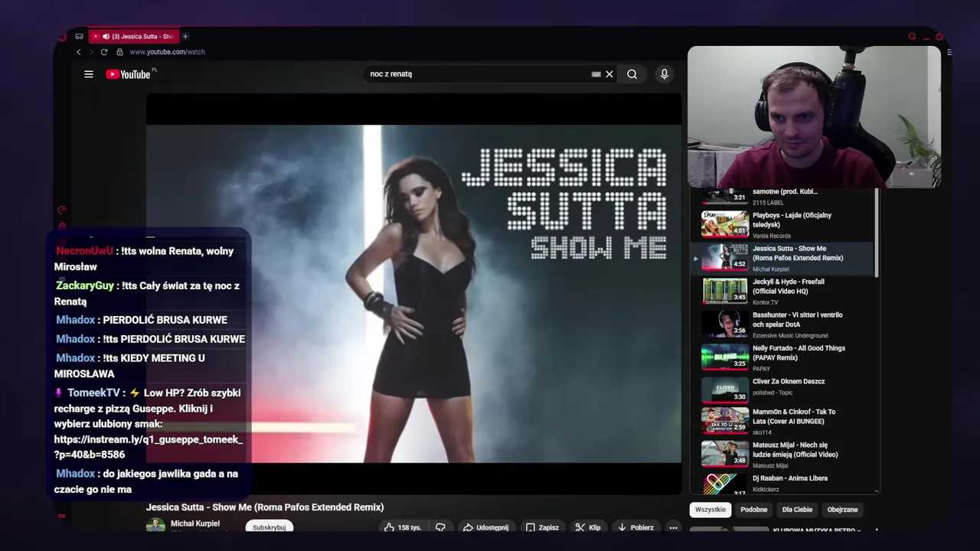Click Michał Kurpiel channel avatar
The height and width of the screenshot is (551, 980).
[x=155, y=526]
